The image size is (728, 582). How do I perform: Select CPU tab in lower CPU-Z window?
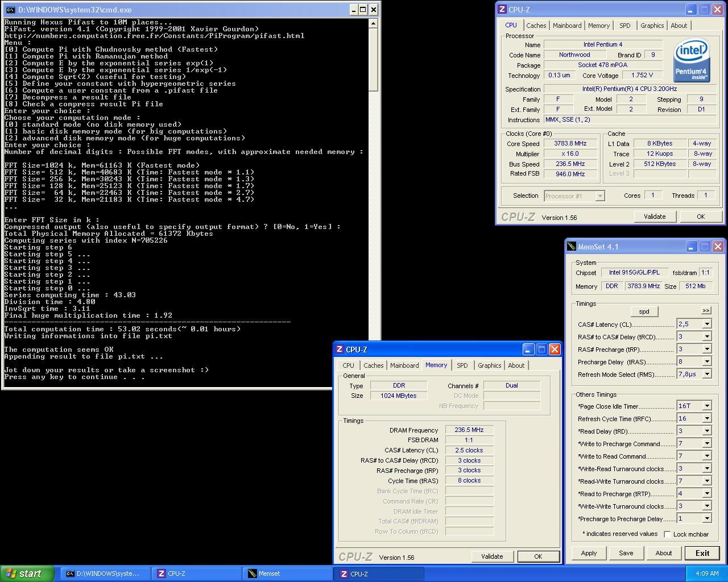pyautogui.click(x=348, y=365)
